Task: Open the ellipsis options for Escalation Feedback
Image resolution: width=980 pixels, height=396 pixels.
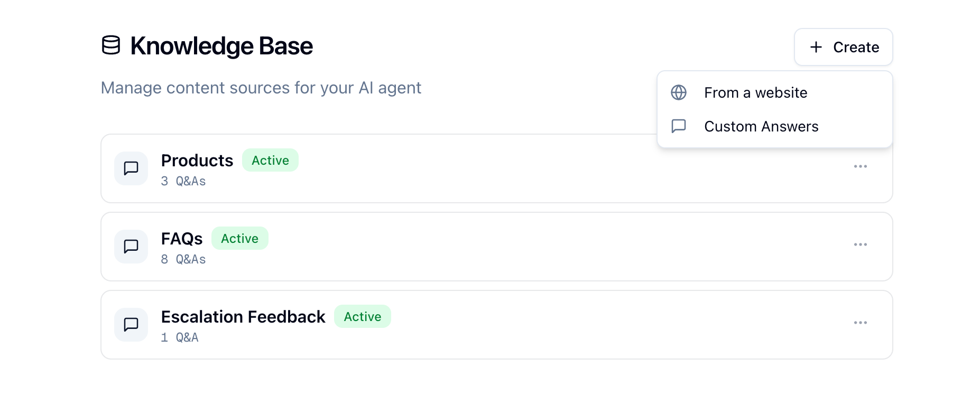Action: (x=861, y=323)
